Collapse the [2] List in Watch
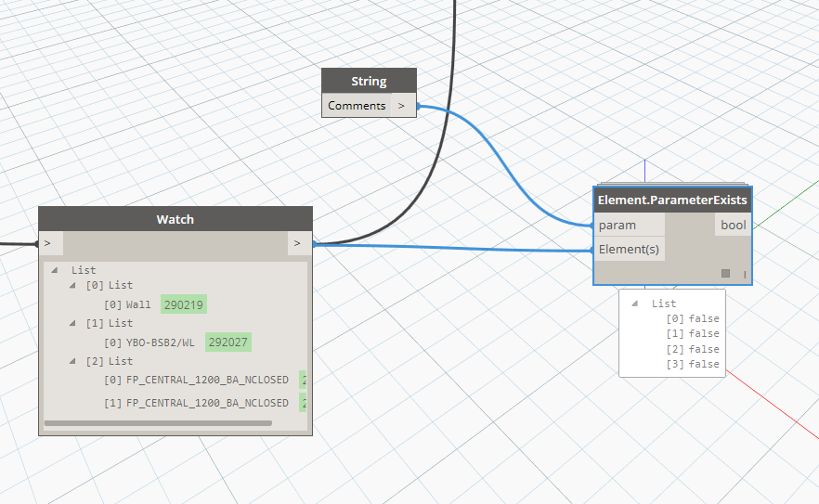This screenshot has width=819, height=504. pyautogui.click(x=73, y=361)
